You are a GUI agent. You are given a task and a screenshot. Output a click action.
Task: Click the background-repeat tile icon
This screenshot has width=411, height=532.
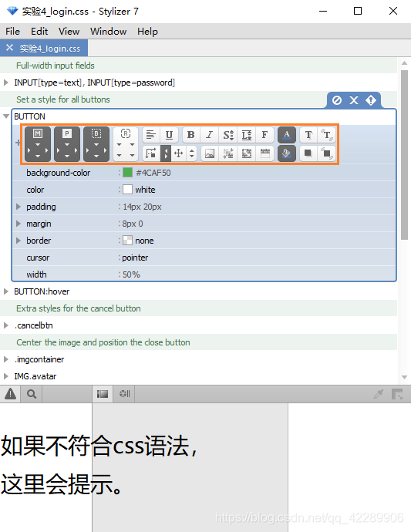point(247,153)
